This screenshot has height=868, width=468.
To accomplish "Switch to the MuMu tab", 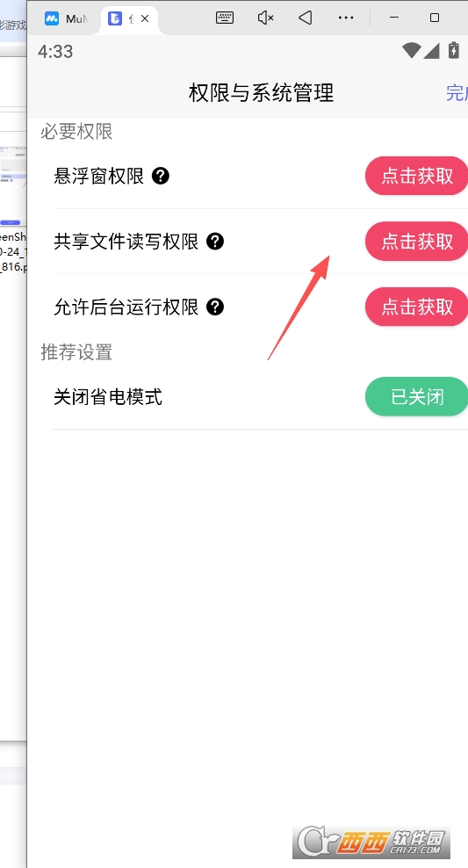I will coord(65,18).
